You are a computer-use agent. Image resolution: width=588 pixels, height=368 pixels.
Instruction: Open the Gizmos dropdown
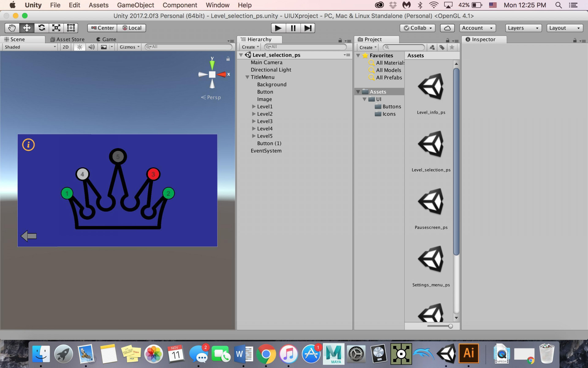click(130, 47)
